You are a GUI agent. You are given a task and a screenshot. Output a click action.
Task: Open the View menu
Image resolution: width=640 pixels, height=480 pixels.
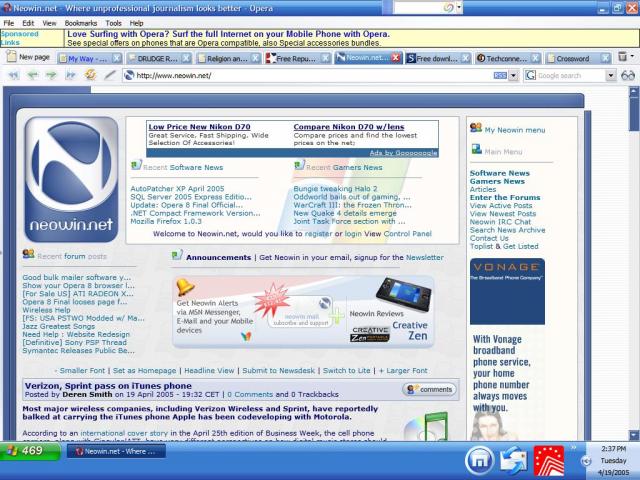49,23
